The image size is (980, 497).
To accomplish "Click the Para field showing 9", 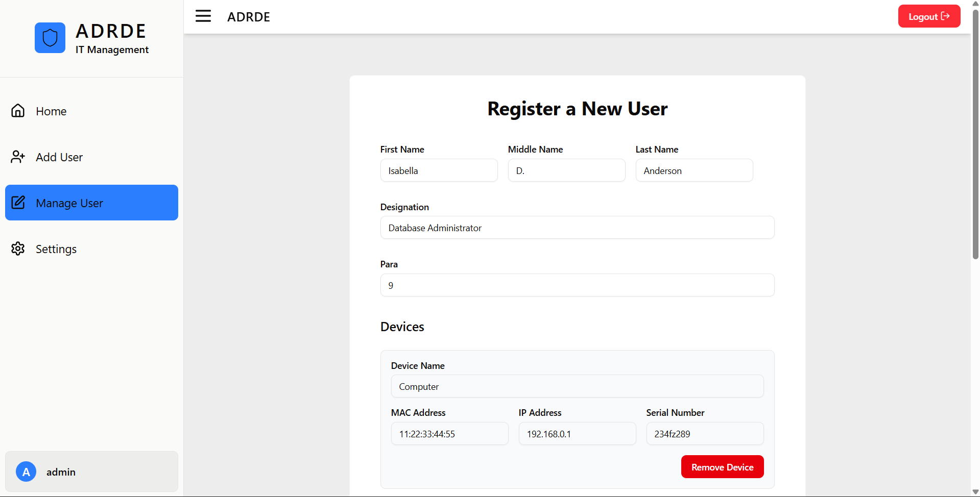I will pyautogui.click(x=577, y=285).
